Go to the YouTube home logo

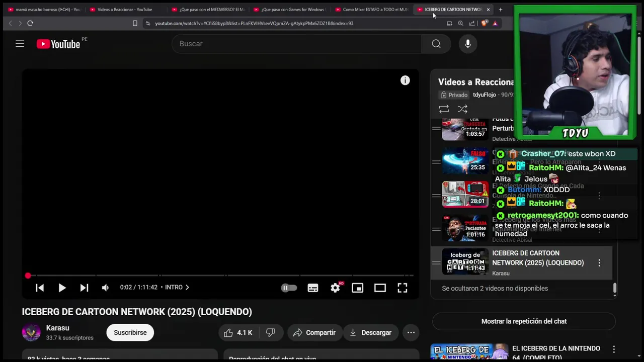(58, 44)
